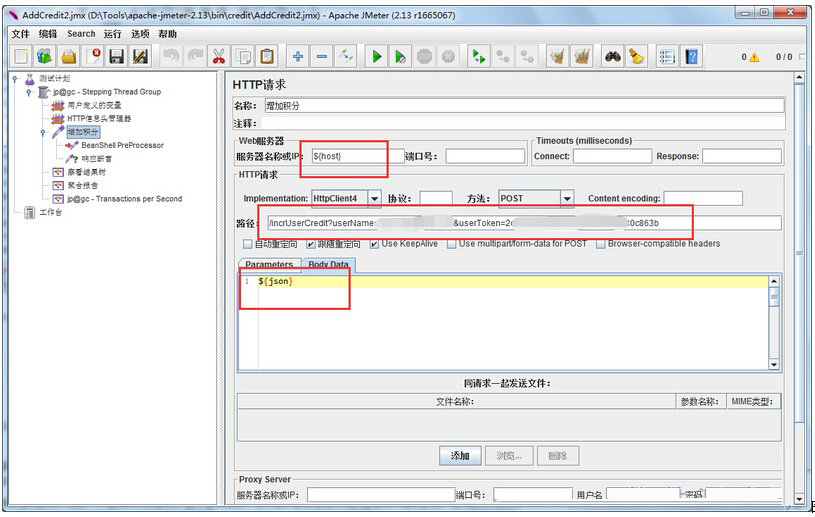
Task: Select the 聚合报告 tree item
Action: pos(83,185)
